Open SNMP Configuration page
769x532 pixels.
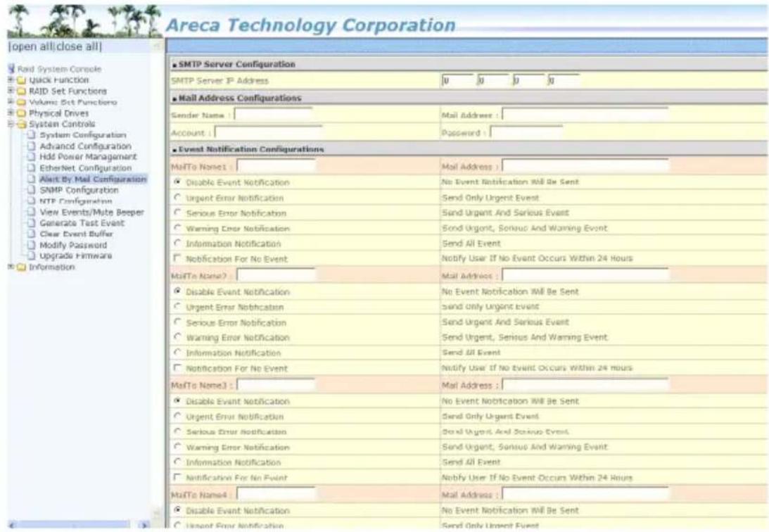79,190
